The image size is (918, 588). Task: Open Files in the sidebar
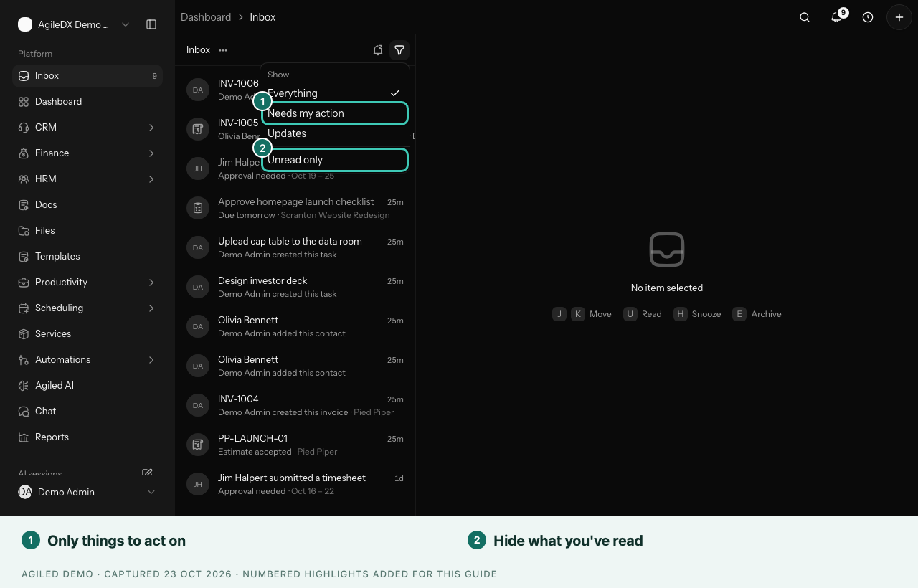(87, 230)
